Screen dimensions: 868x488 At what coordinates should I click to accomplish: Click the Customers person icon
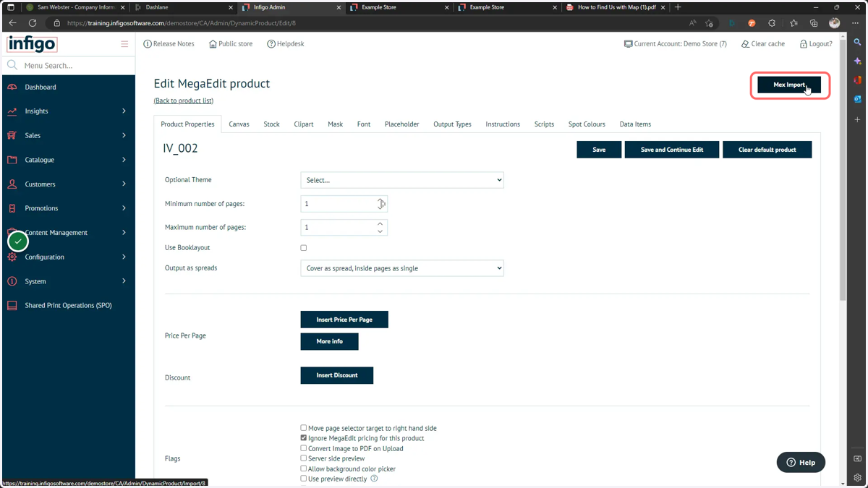click(12, 184)
